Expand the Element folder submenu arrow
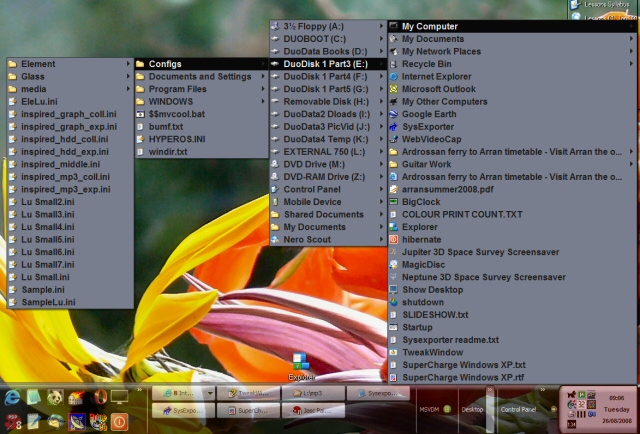Viewport: 640px width, 434px height. pos(128,64)
